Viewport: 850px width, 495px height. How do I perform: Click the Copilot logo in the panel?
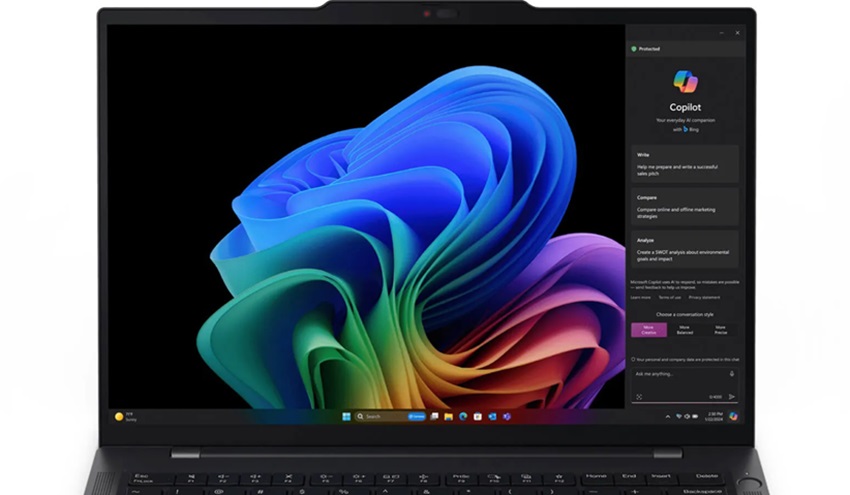tap(685, 81)
